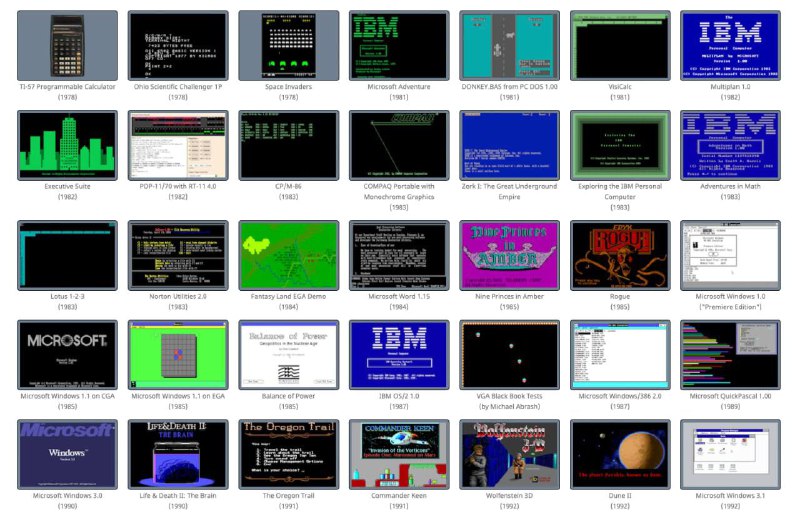Open the VisiCalc screenshot
800x519 pixels.
tap(620, 45)
